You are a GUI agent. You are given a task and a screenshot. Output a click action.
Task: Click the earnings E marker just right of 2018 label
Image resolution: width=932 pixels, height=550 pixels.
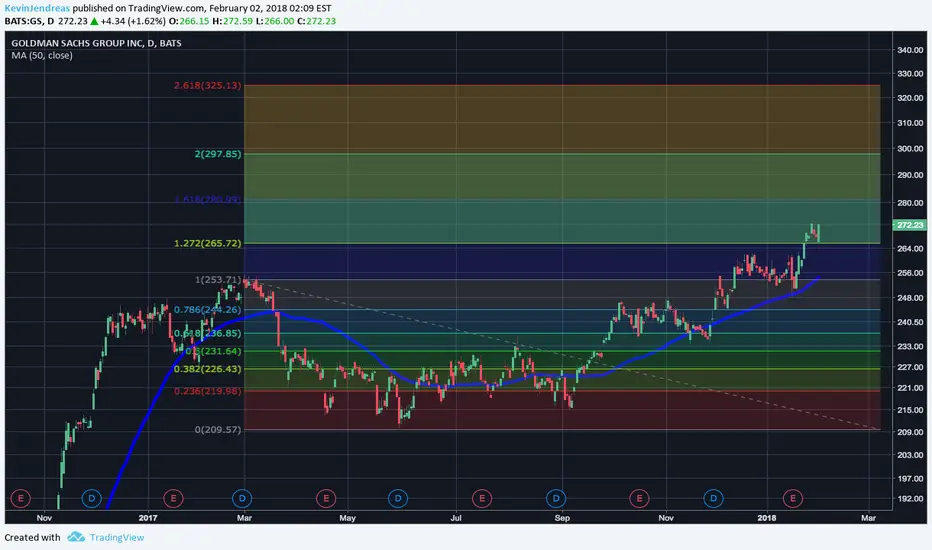coord(792,498)
